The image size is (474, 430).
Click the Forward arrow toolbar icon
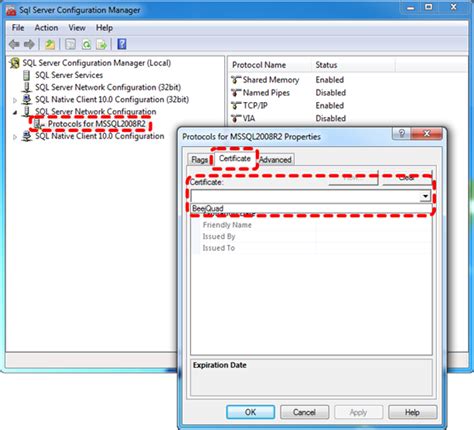point(29,44)
